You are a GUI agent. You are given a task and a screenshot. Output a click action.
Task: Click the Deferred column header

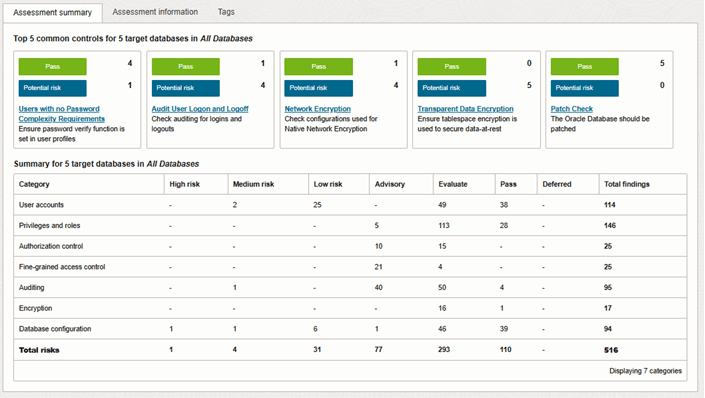(568, 184)
